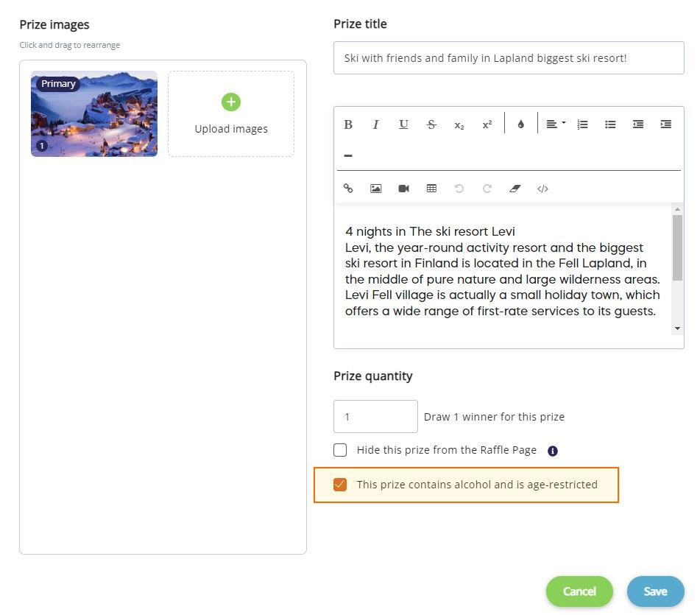Apply underline formatting
This screenshot has height=615, width=700.
tap(403, 124)
